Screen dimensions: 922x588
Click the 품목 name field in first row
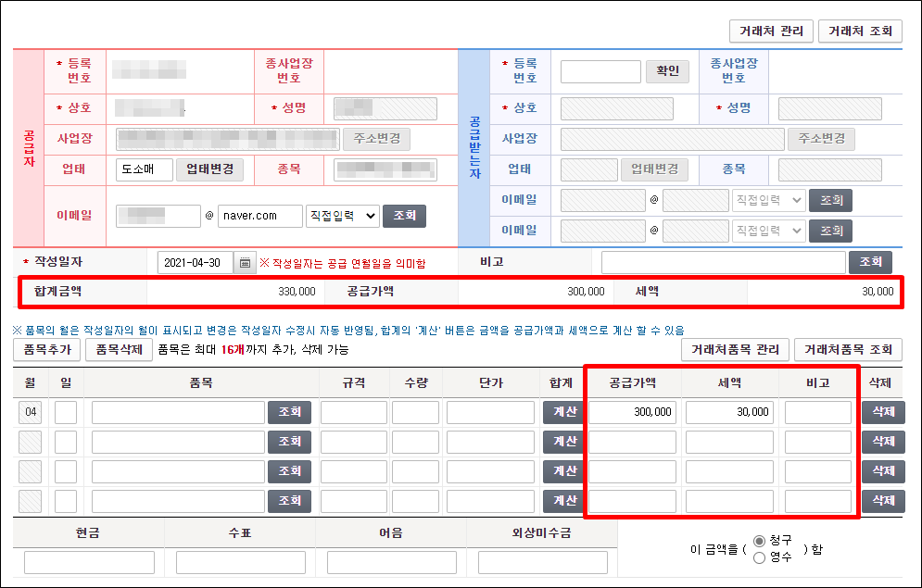pos(178,412)
